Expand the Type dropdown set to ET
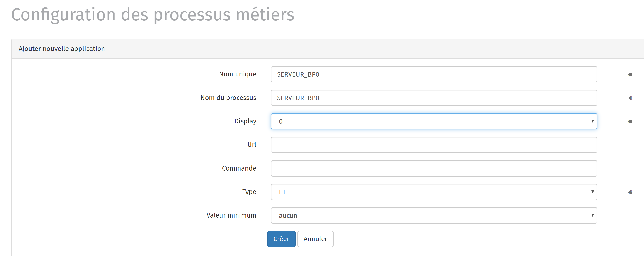The image size is (644, 256). (x=434, y=192)
